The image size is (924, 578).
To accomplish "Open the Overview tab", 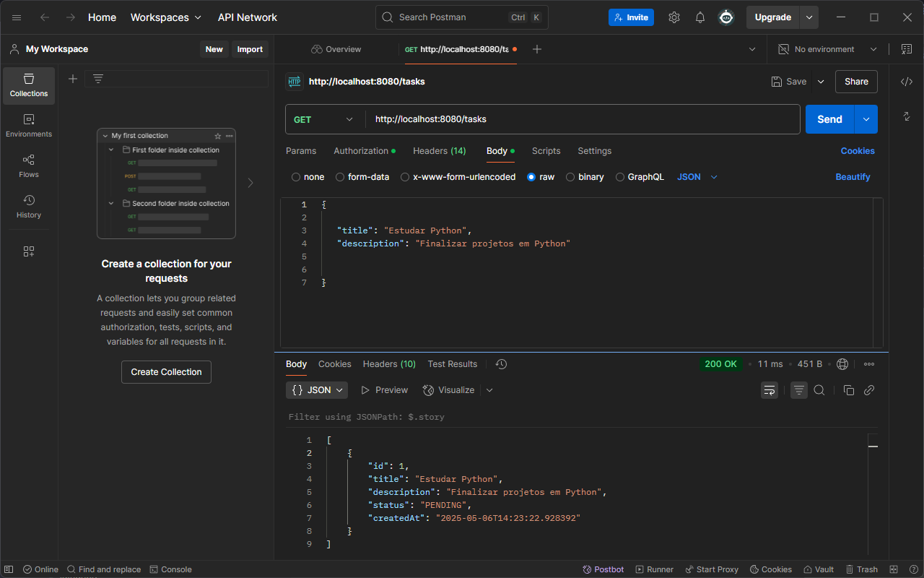I will [336, 49].
